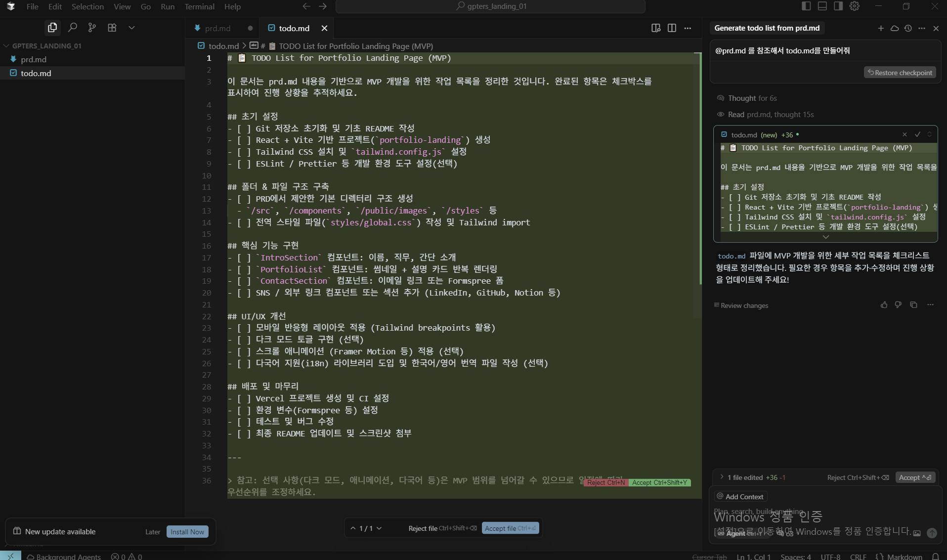The height and width of the screenshot is (560, 947).
Task: Open notifications bell in status bar
Action: tap(935, 557)
